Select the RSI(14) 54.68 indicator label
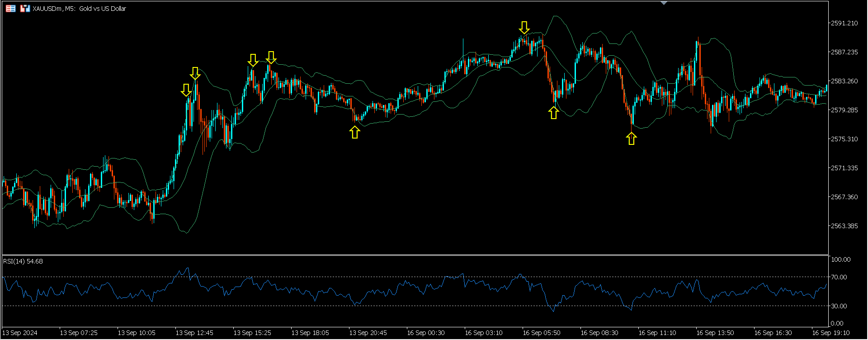This screenshot has height=340, width=868. tap(23, 261)
